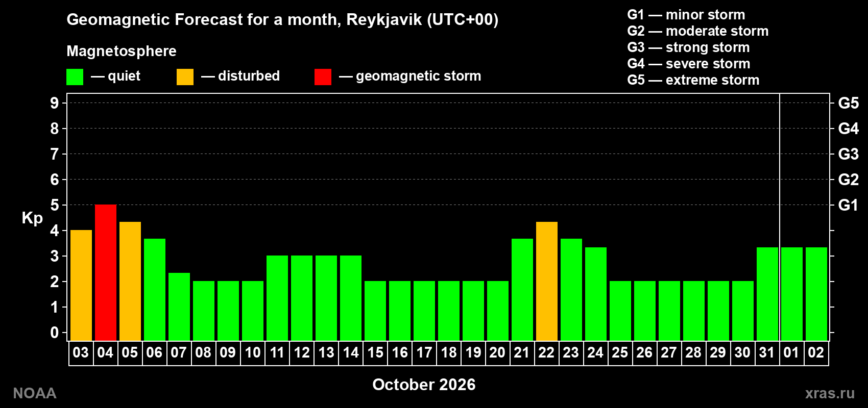The height and width of the screenshot is (408, 868).
Task: Click the date label 19 on the axis
Action: (x=473, y=352)
